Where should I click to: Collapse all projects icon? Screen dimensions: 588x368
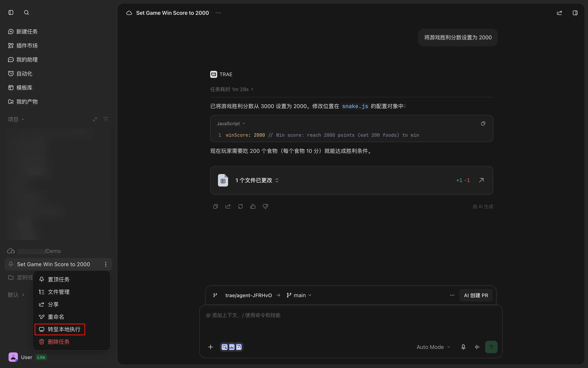click(x=95, y=119)
